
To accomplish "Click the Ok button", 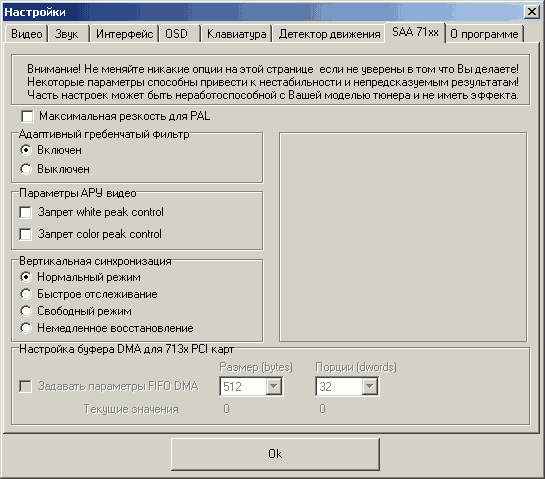I will (x=275, y=454).
